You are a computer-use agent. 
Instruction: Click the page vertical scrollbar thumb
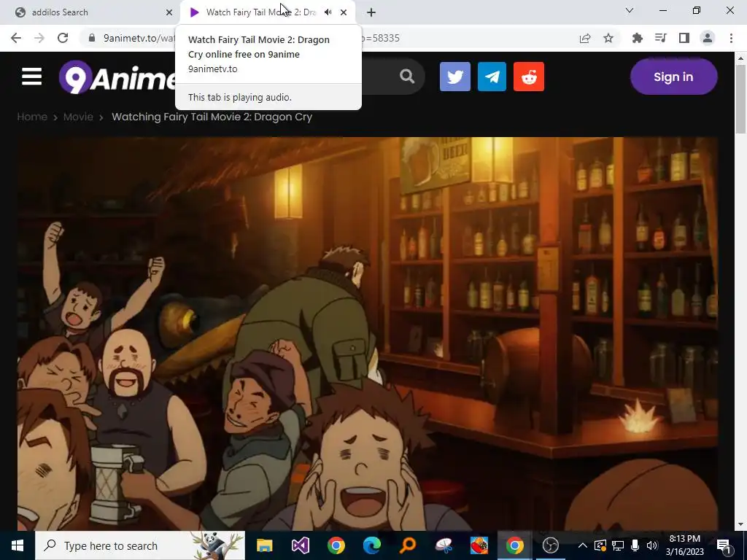(x=740, y=99)
